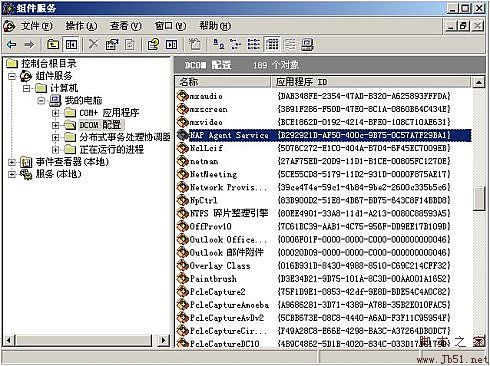
Task: Select the mxvideo list entry
Action: [206, 122]
